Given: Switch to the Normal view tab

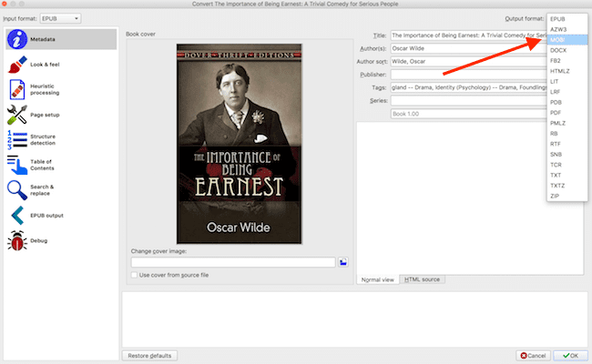Looking at the screenshot, I should [378, 279].
